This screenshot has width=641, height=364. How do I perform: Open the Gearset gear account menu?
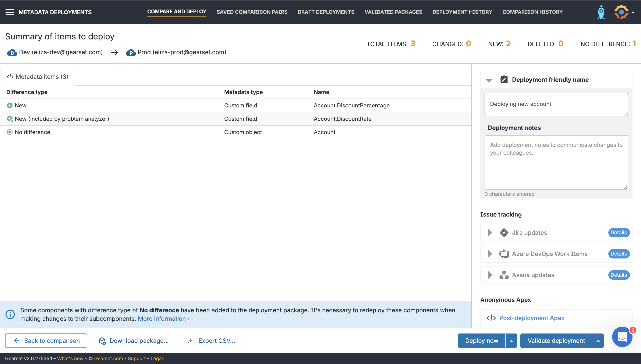[x=621, y=12]
